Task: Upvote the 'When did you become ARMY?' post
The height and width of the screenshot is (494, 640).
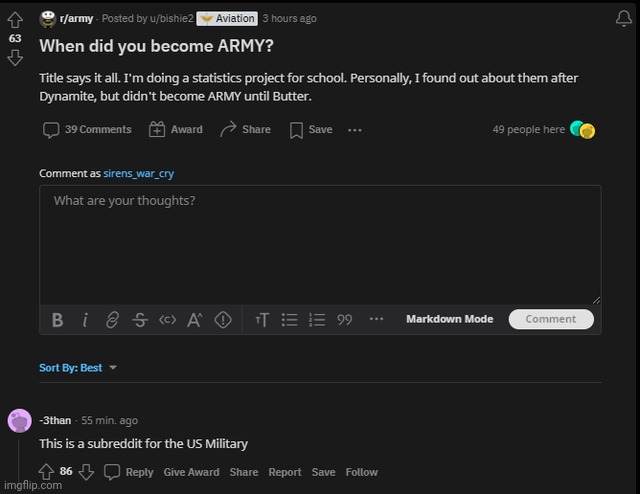Action: point(15,20)
